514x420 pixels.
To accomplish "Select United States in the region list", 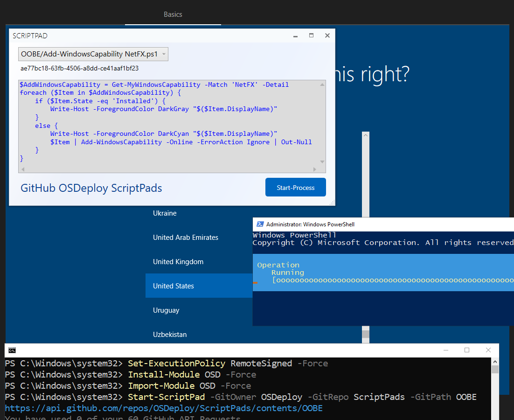I will [x=199, y=286].
